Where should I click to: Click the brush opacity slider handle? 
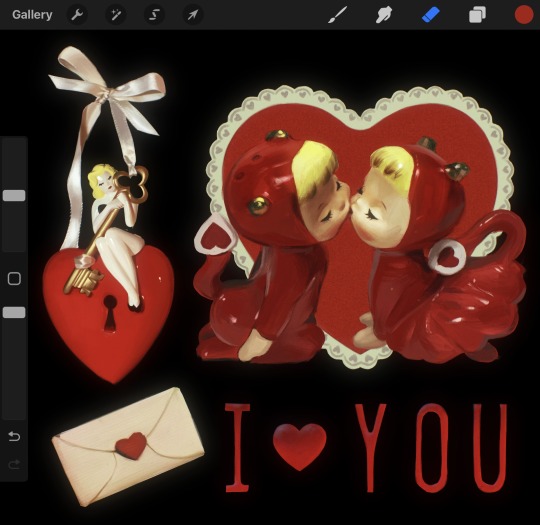point(14,312)
